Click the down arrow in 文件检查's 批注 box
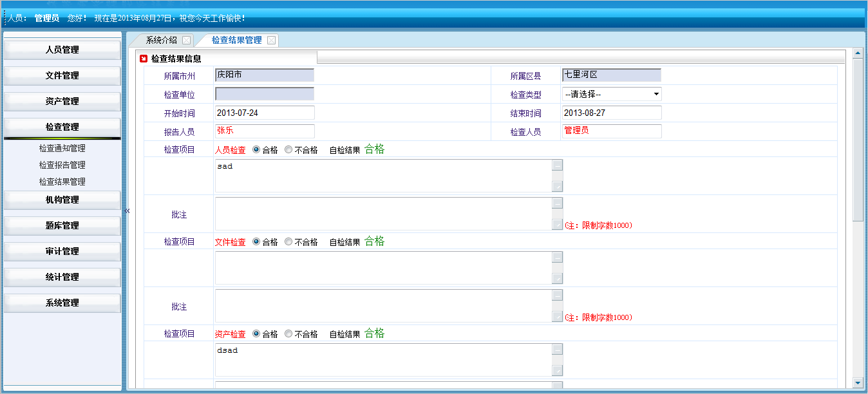The height and width of the screenshot is (394, 868). click(557, 317)
